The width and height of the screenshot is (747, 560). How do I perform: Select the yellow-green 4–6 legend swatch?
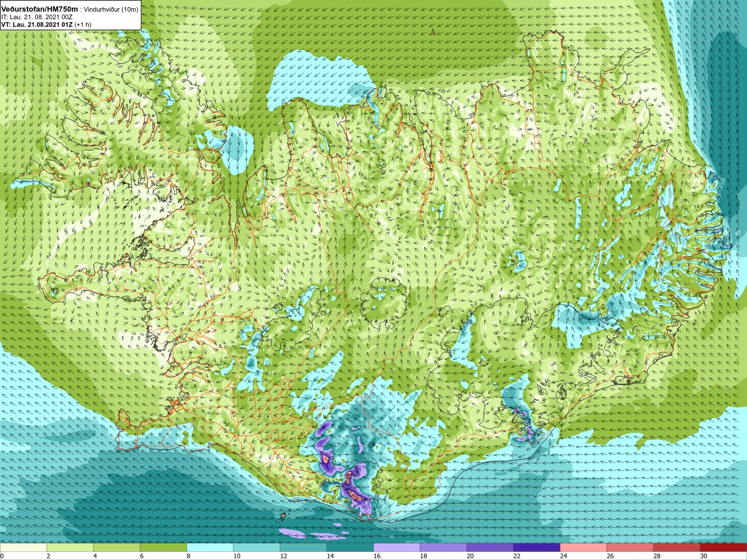coord(117,548)
